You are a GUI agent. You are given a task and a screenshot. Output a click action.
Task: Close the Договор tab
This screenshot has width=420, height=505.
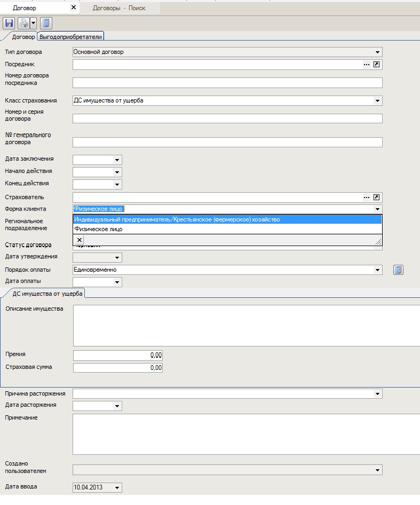(x=73, y=8)
